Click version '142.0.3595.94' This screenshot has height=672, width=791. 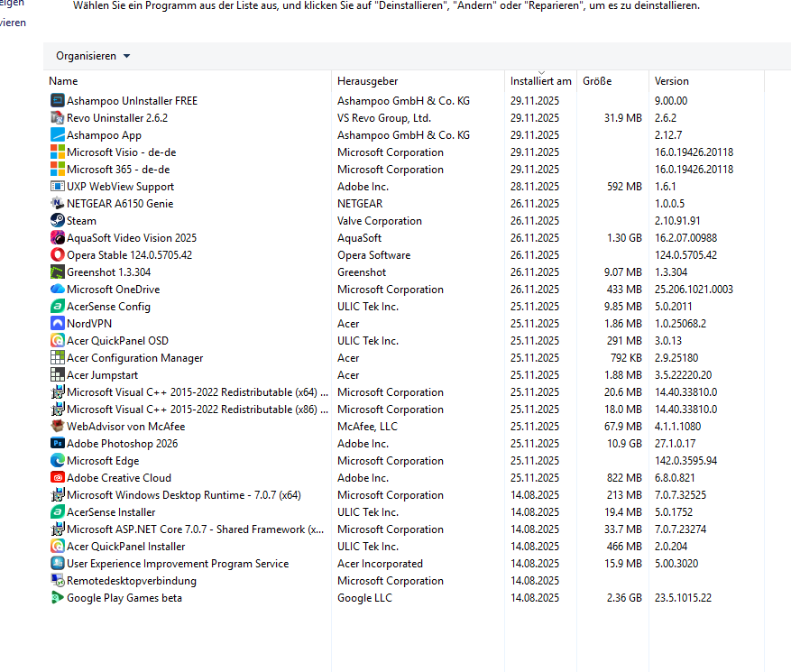685,461
